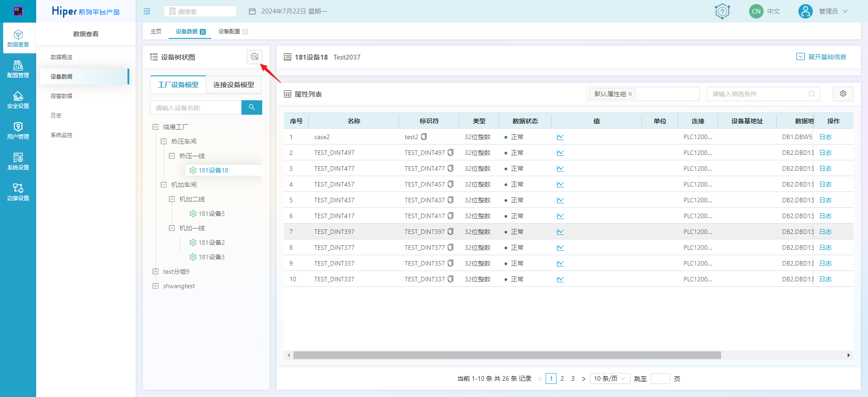868x397 pixels.
Task: Open device tree settings gear
Action: point(255,57)
